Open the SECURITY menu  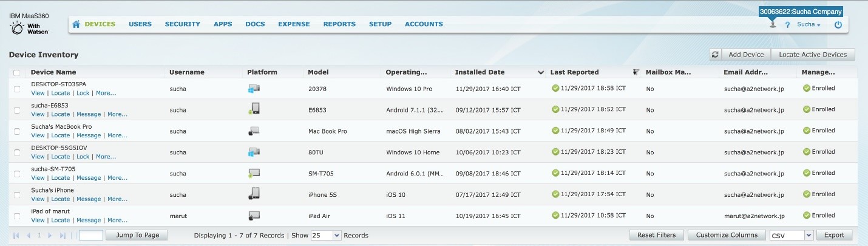click(183, 24)
